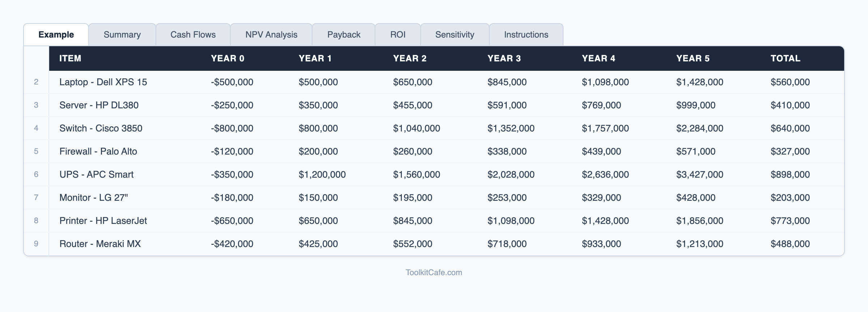Screen dimensions: 868x312
Task: Click the ITEM column header
Action: pyautogui.click(x=70, y=58)
